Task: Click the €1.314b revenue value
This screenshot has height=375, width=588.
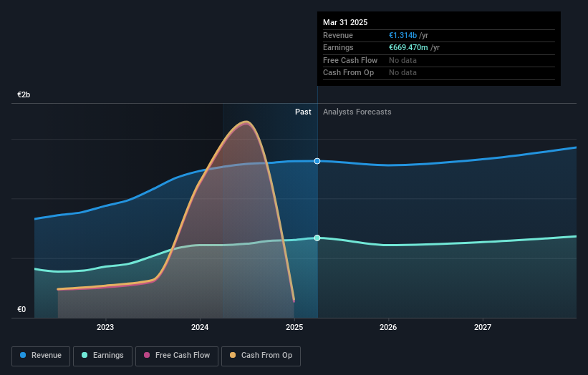Action: (x=403, y=35)
